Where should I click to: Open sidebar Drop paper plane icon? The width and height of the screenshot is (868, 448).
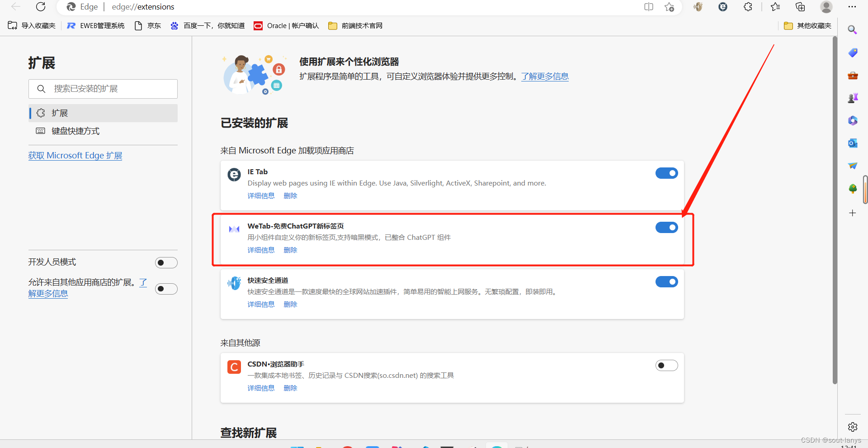[853, 166]
